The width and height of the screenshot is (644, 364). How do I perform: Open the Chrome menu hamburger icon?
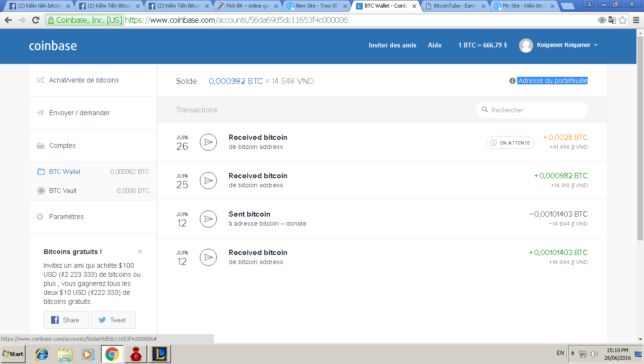[636, 20]
